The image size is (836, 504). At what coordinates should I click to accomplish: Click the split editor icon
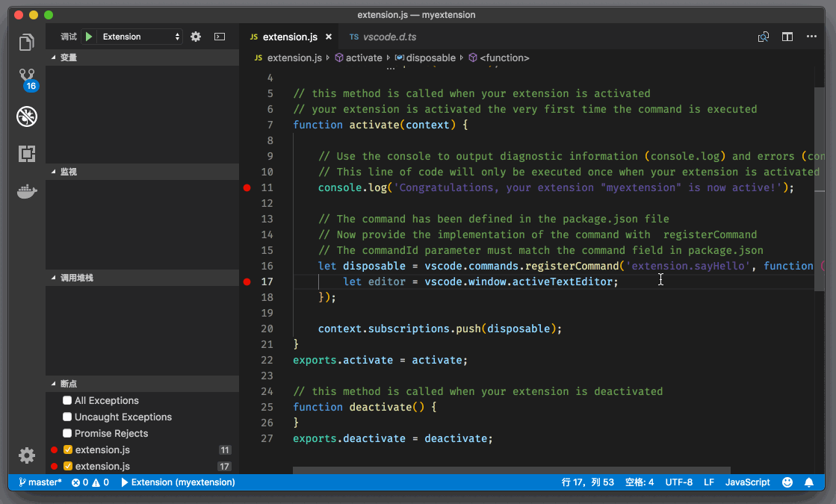click(787, 37)
